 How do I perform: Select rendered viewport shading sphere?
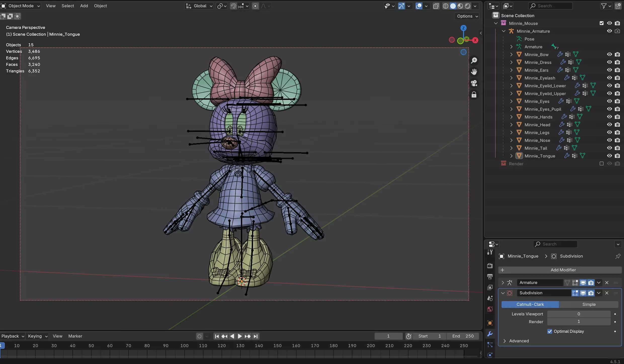click(468, 6)
